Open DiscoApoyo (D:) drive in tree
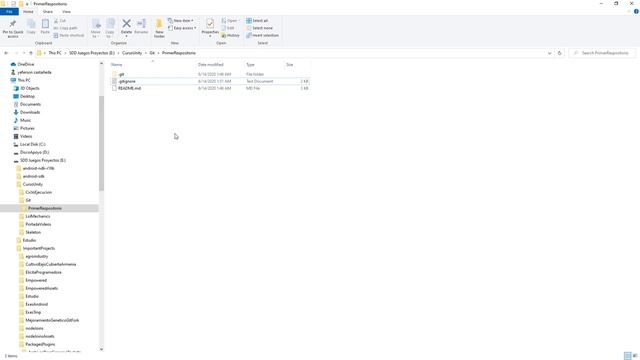Screen dimensions: 640x360 click(x=34, y=152)
